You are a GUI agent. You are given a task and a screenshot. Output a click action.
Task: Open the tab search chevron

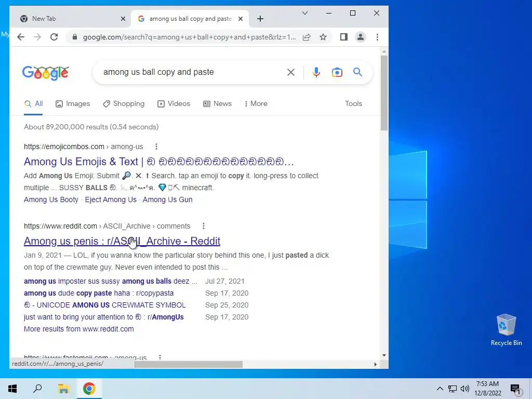point(304,13)
